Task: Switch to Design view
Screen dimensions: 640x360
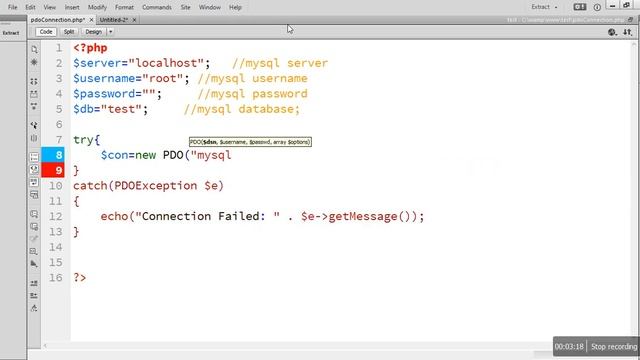Action: 93,32
